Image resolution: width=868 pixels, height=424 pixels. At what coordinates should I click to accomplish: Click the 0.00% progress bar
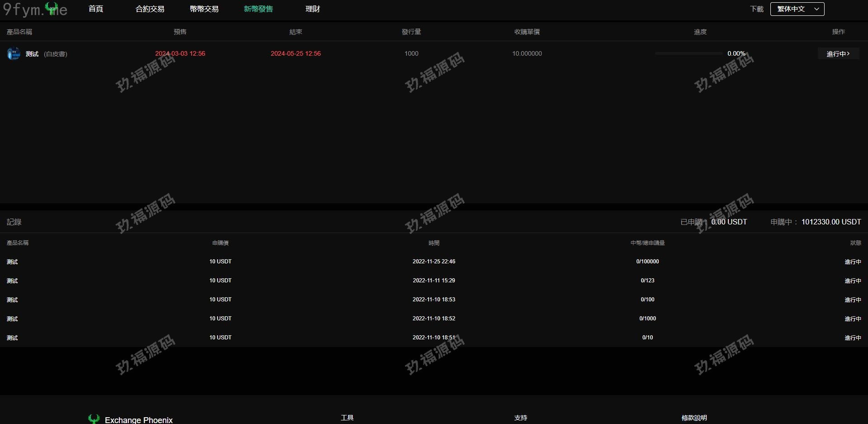tap(689, 53)
